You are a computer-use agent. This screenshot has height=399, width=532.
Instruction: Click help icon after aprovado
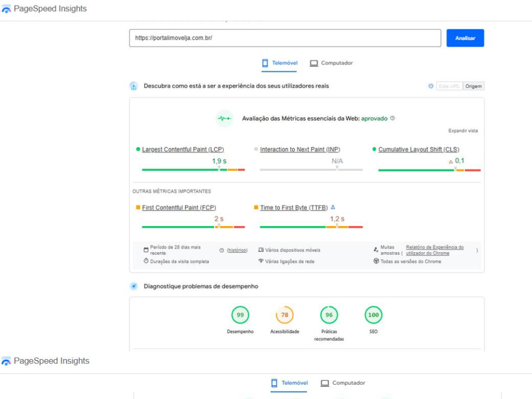point(393,119)
